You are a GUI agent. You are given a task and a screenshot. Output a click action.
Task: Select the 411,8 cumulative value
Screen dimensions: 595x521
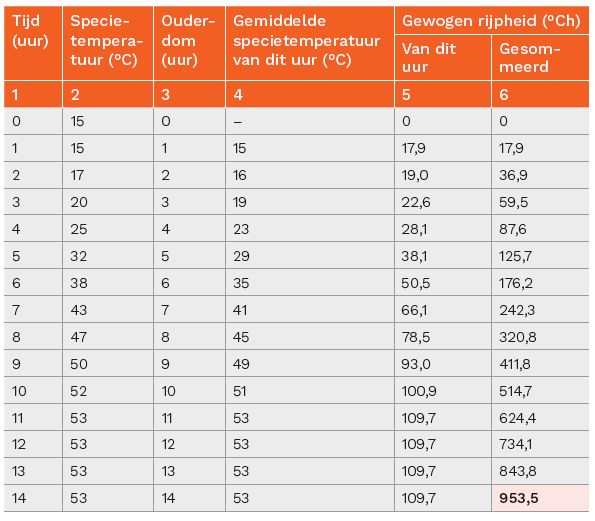point(540,364)
